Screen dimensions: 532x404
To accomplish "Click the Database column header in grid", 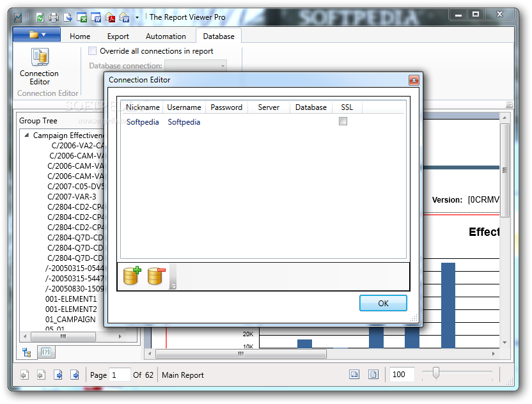I will [x=311, y=107].
